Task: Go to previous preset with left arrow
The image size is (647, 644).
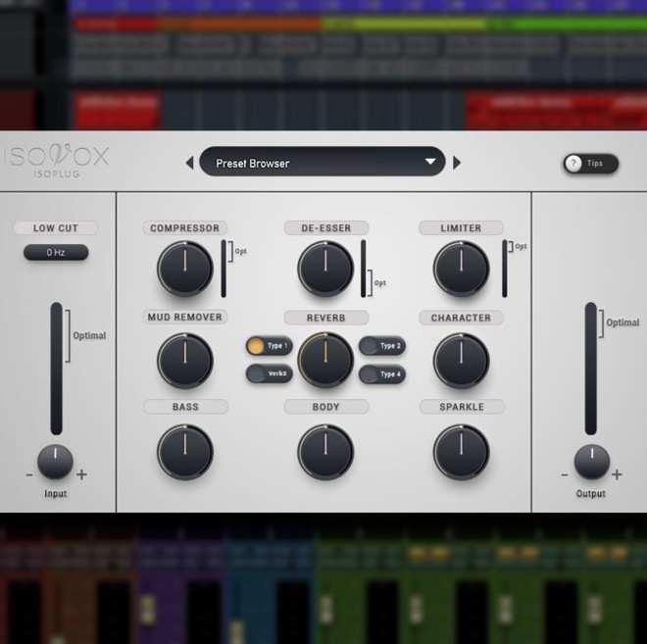Action: tap(189, 163)
